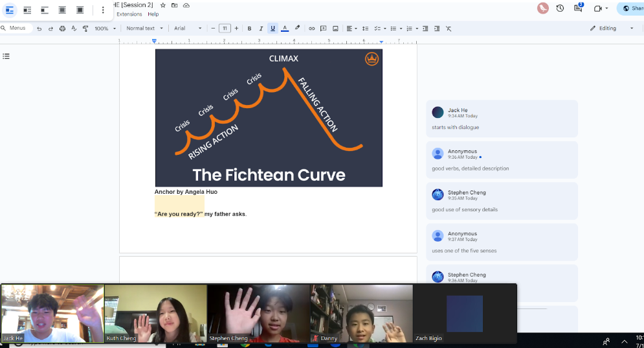
Task: Expand the checklist options arrow
Action: coord(385,29)
